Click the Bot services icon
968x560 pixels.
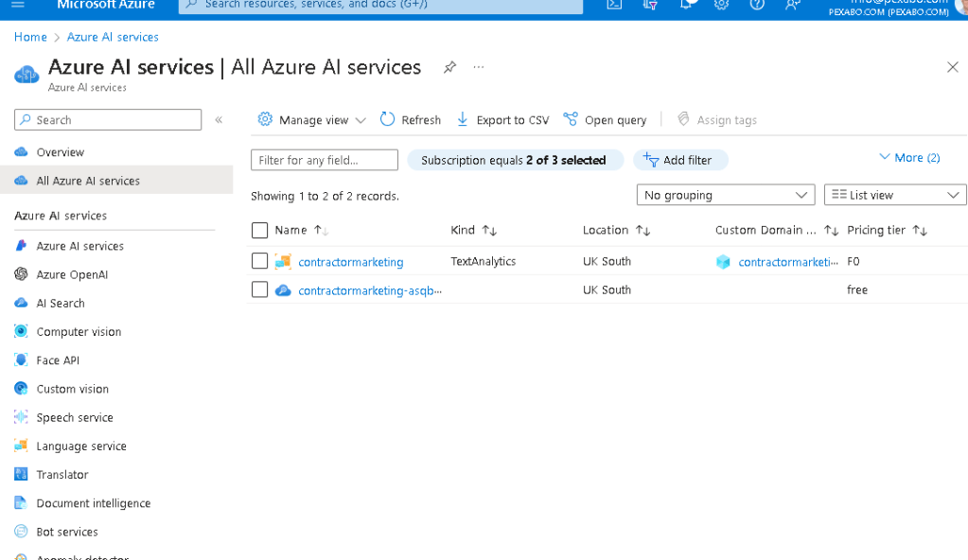point(21,531)
